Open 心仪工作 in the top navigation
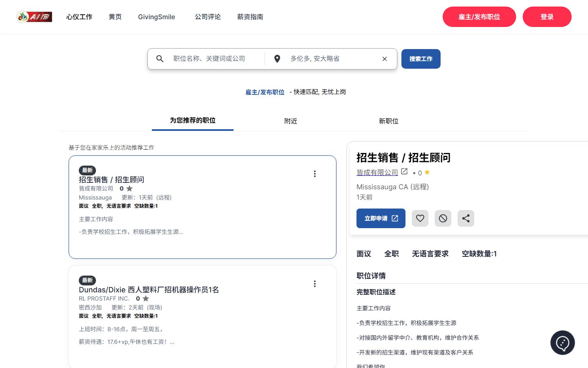588x368 pixels. click(x=79, y=17)
